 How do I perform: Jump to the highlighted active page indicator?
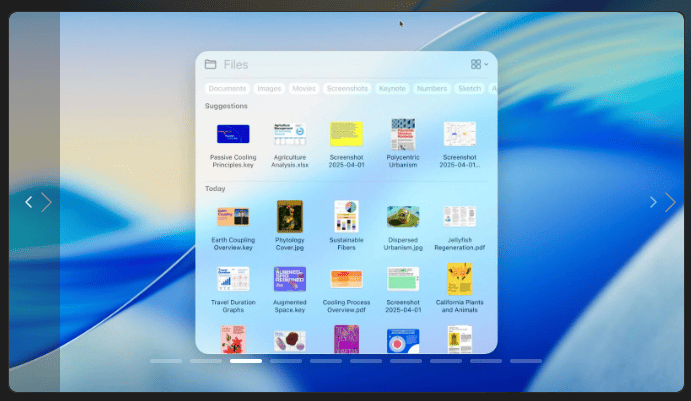246,361
